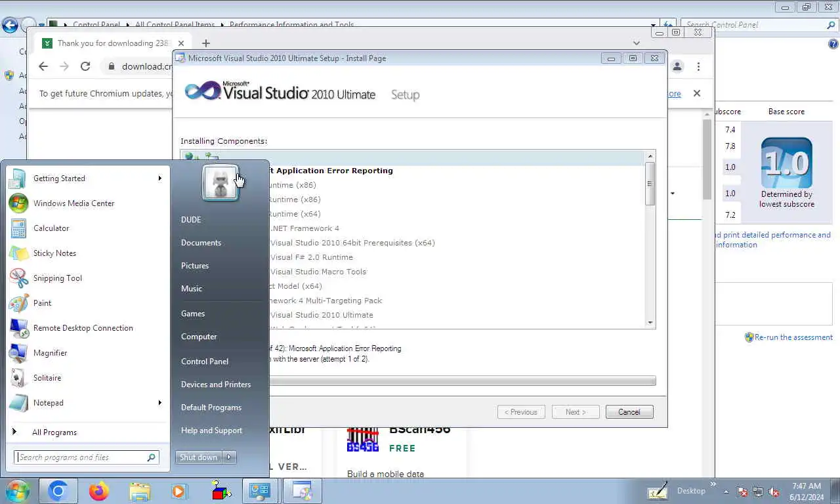Open Help and Support
The image size is (840, 504).
coord(211,430)
